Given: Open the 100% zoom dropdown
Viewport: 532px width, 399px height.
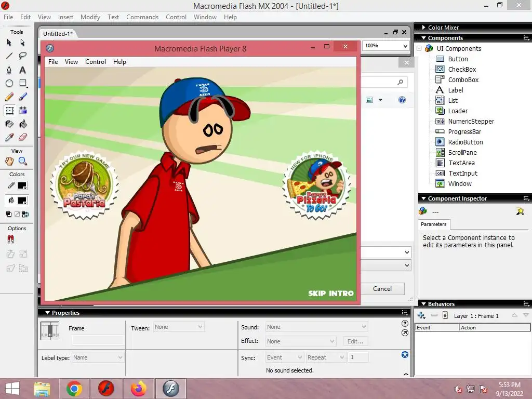Looking at the screenshot, I should [405, 46].
